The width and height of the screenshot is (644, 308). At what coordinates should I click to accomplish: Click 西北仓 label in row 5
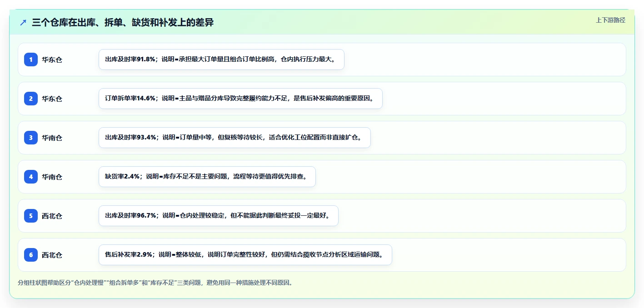coord(52,216)
